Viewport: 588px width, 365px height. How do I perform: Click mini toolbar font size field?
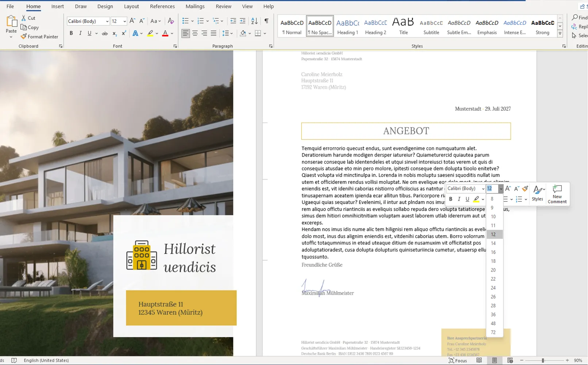pos(492,189)
